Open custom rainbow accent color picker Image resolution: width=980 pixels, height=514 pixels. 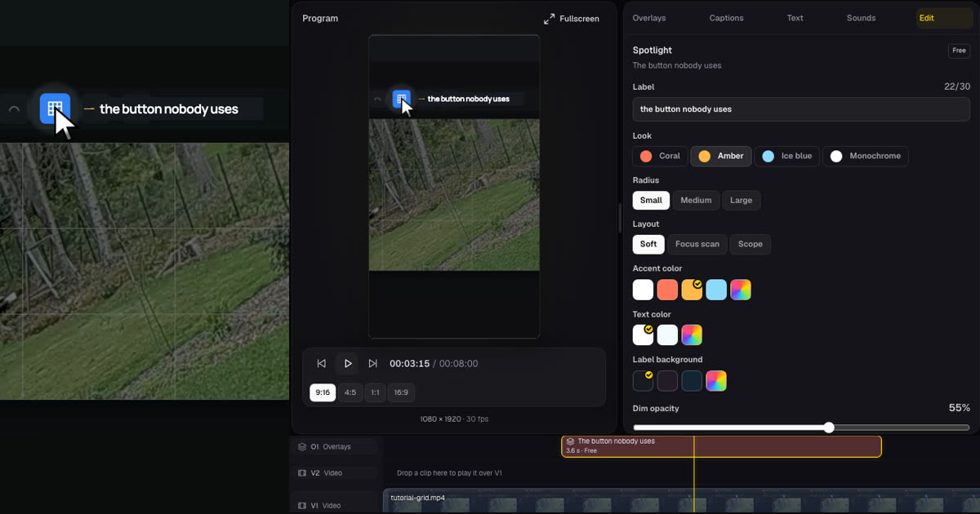(x=741, y=290)
